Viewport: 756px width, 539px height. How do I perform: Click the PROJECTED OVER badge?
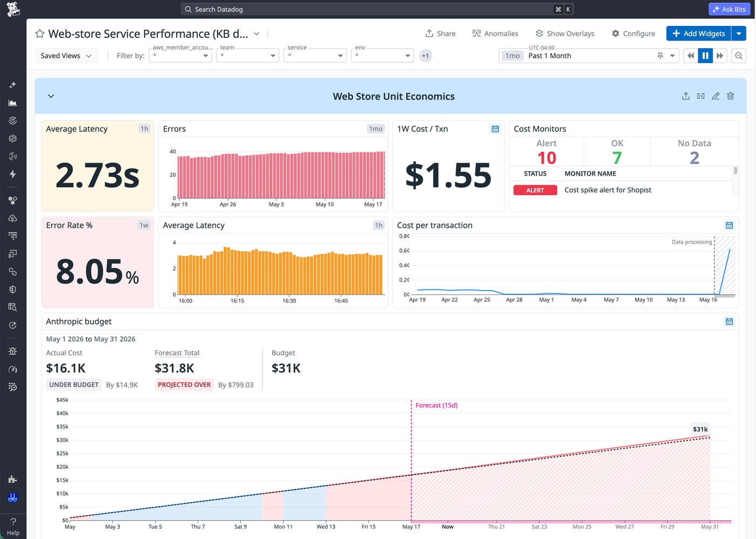coord(184,385)
